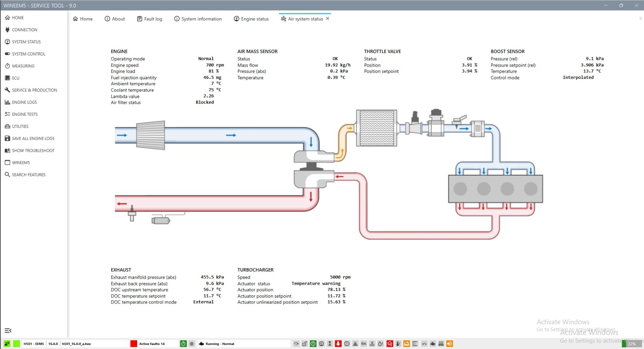Collapse the sidebar navigation menu
Screen dimensions: 644x349
click(x=8, y=330)
